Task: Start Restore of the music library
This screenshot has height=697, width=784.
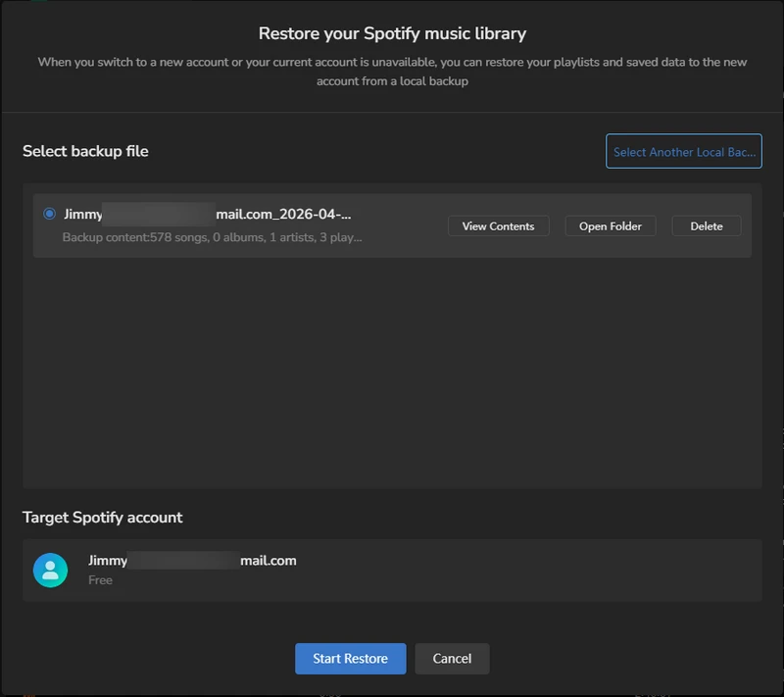Action: click(350, 659)
